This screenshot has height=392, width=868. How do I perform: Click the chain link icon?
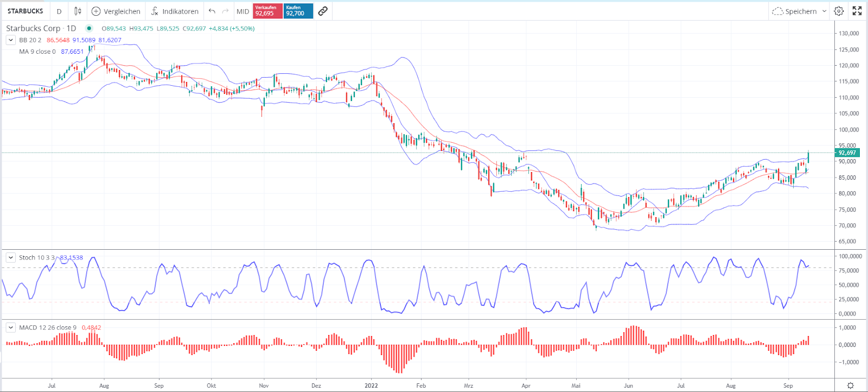(323, 11)
